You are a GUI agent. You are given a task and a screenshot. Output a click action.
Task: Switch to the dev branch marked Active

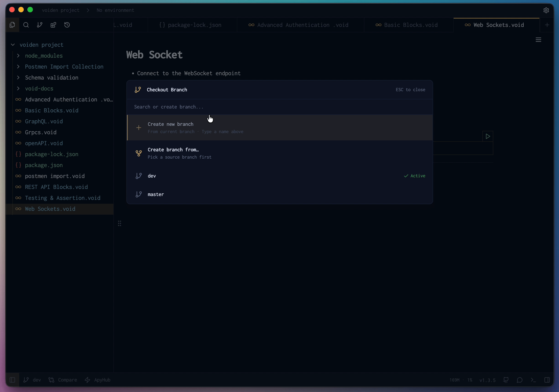click(279, 175)
